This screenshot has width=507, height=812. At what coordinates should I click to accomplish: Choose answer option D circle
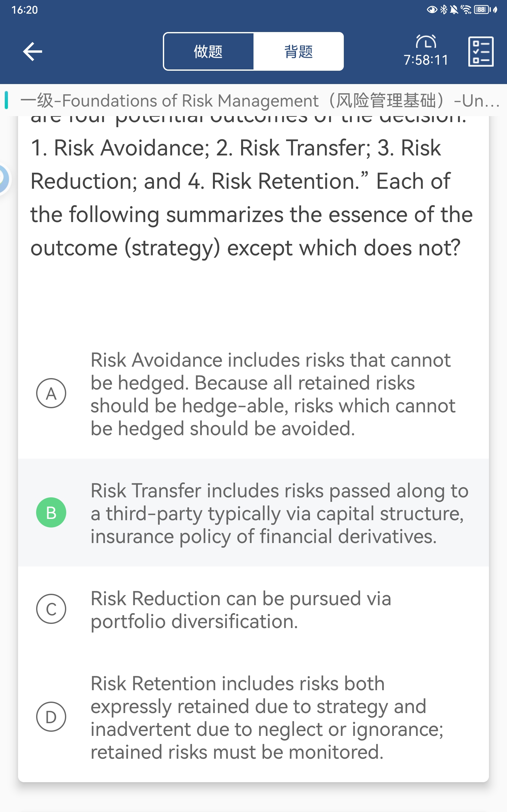tap(51, 717)
